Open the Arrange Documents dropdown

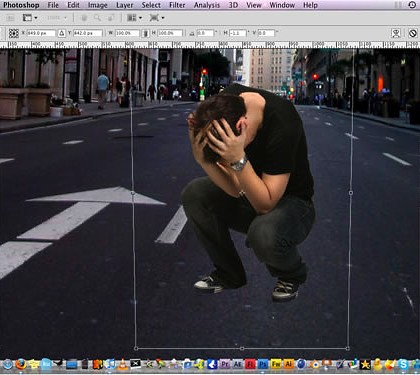tap(134, 18)
